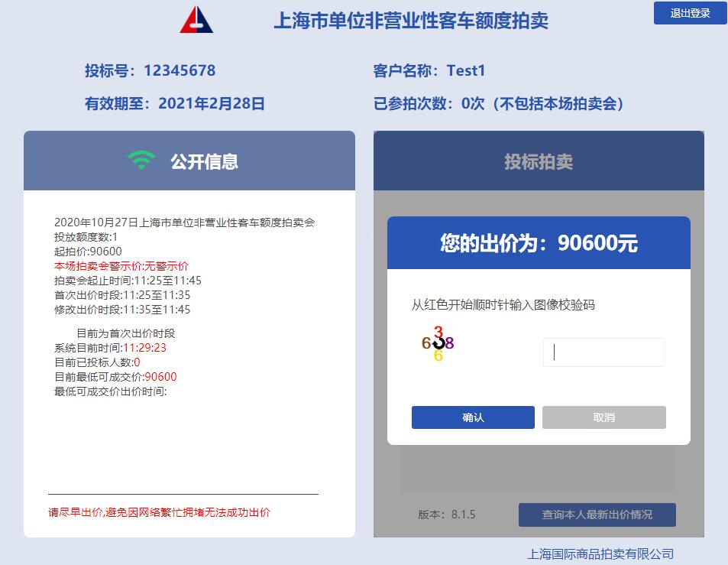728x565 pixels.
Task: Click the red digit 3 in captcha
Action: point(438,332)
